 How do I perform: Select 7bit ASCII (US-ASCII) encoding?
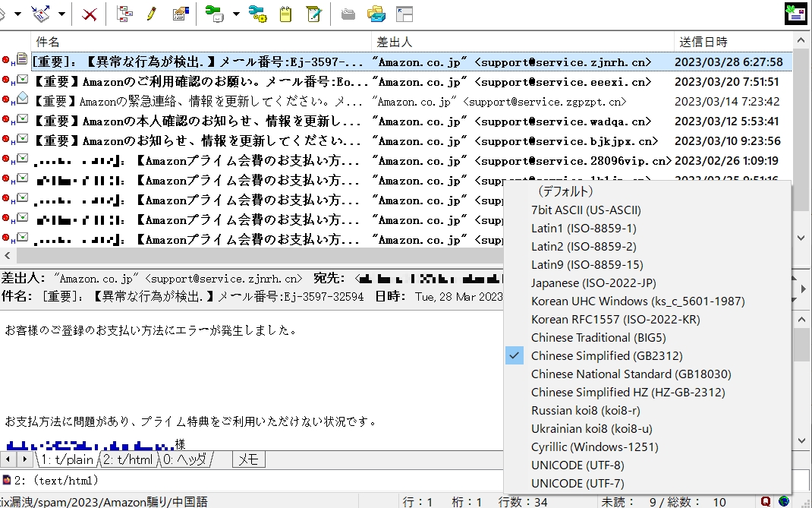pyautogui.click(x=586, y=210)
